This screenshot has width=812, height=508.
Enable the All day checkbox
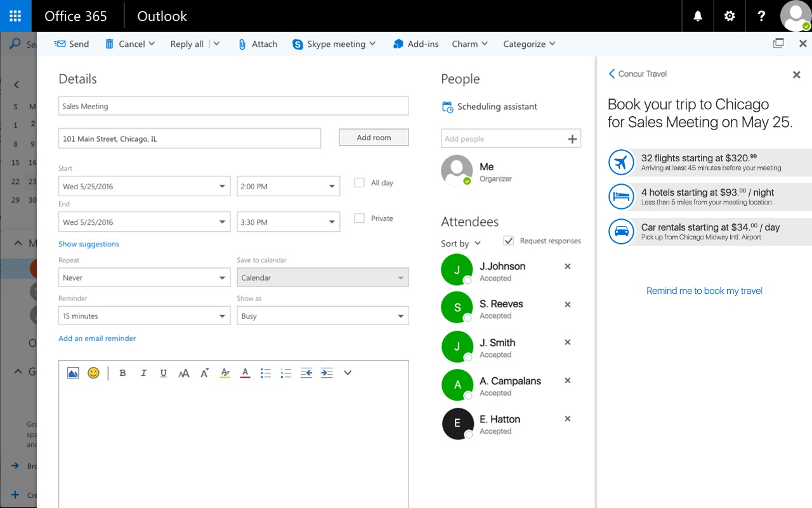[359, 182]
